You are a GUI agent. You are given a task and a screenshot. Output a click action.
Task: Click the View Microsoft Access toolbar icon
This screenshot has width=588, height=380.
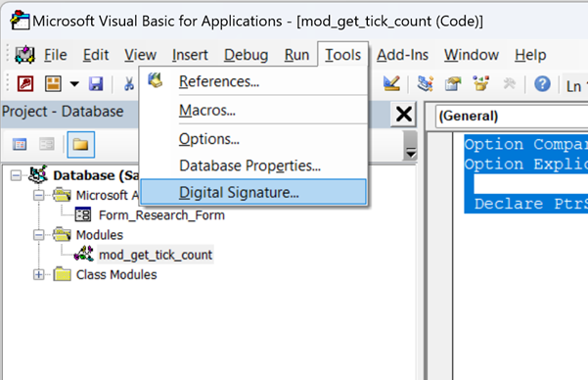[25, 83]
